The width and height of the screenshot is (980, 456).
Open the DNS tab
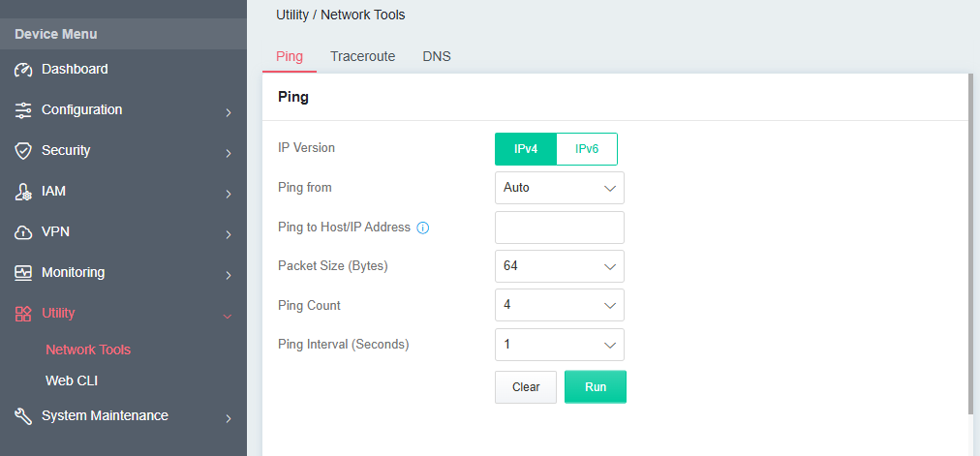click(437, 56)
